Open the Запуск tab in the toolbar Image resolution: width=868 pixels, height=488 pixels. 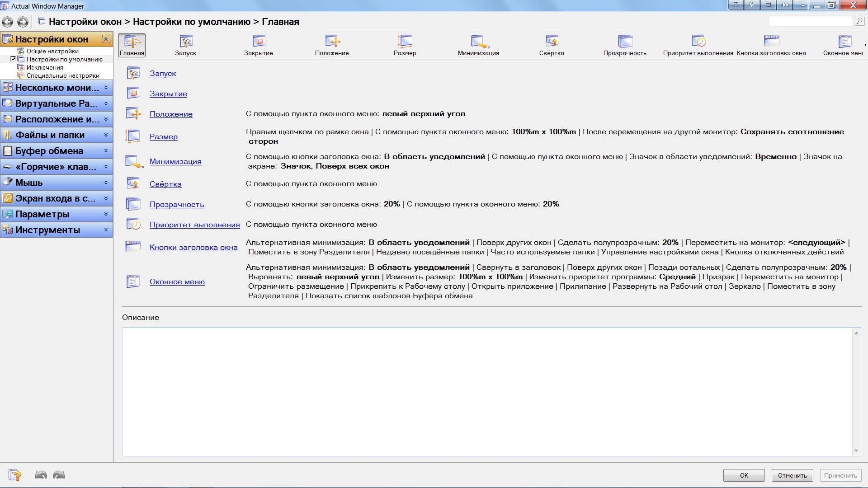[x=186, y=45]
